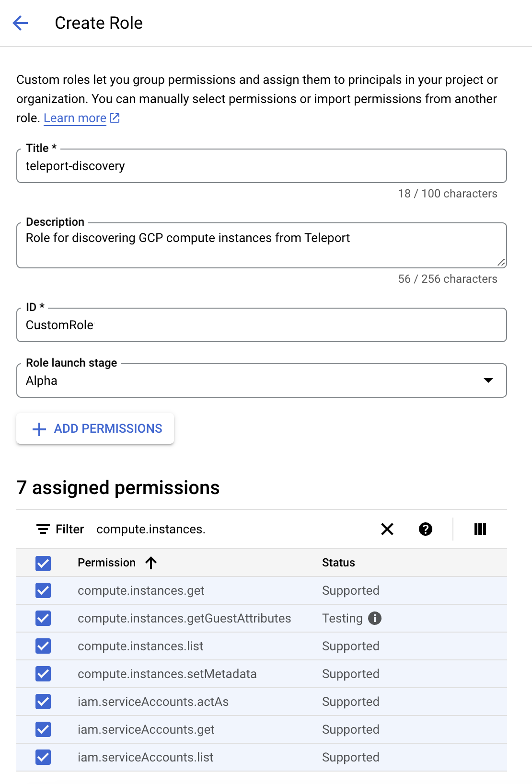Click the filter text compute.instances. field
The image size is (532, 784).
click(x=230, y=529)
